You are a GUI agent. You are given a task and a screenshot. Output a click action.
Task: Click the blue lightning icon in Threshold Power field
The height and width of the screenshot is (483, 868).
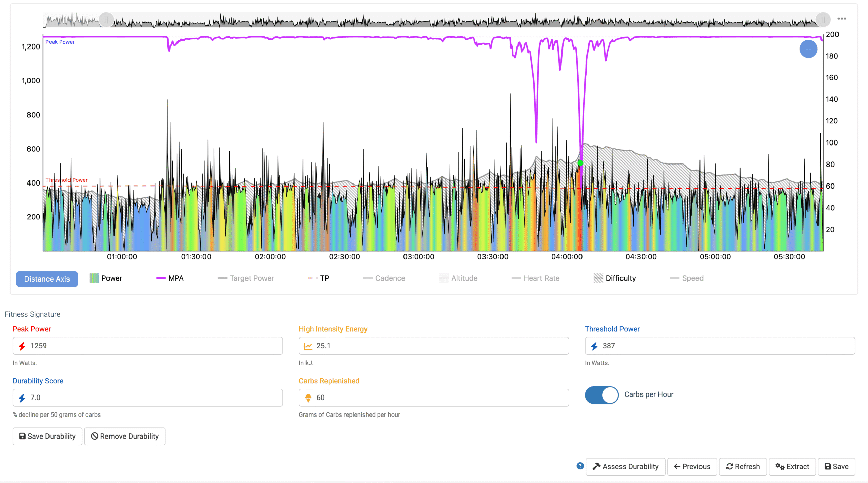(x=594, y=346)
